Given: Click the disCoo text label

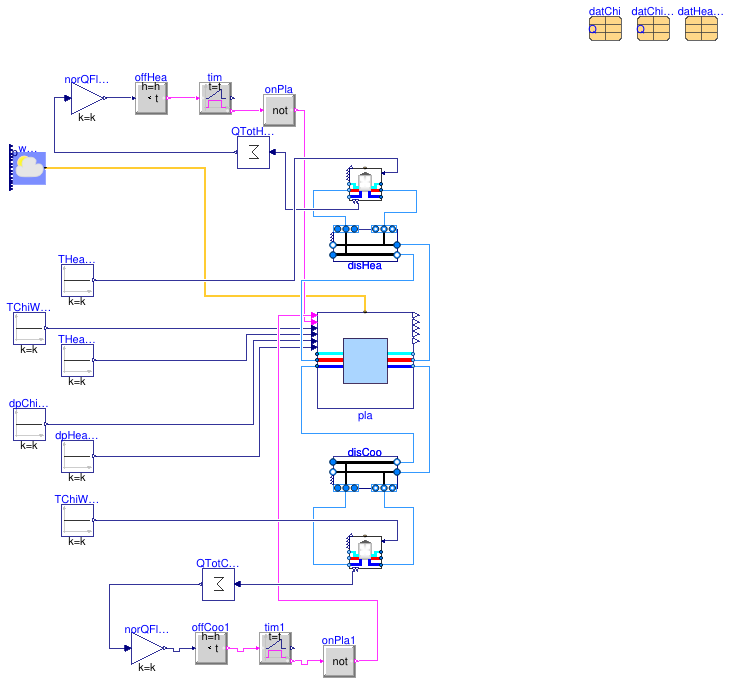Looking at the screenshot, I should (364, 452).
